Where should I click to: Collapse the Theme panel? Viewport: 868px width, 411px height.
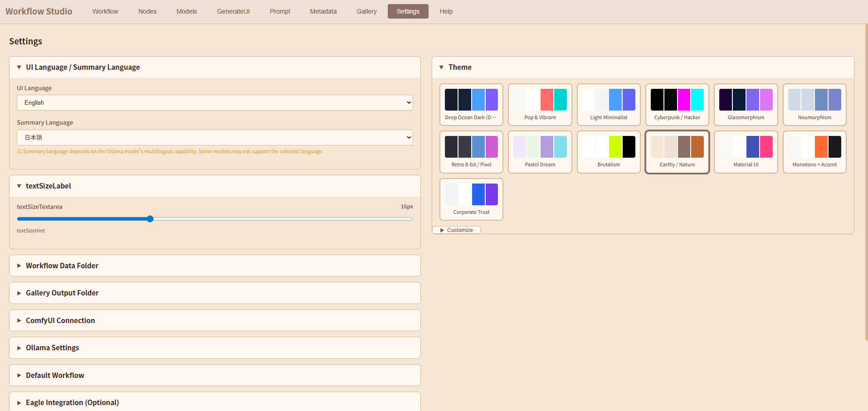coord(643,67)
